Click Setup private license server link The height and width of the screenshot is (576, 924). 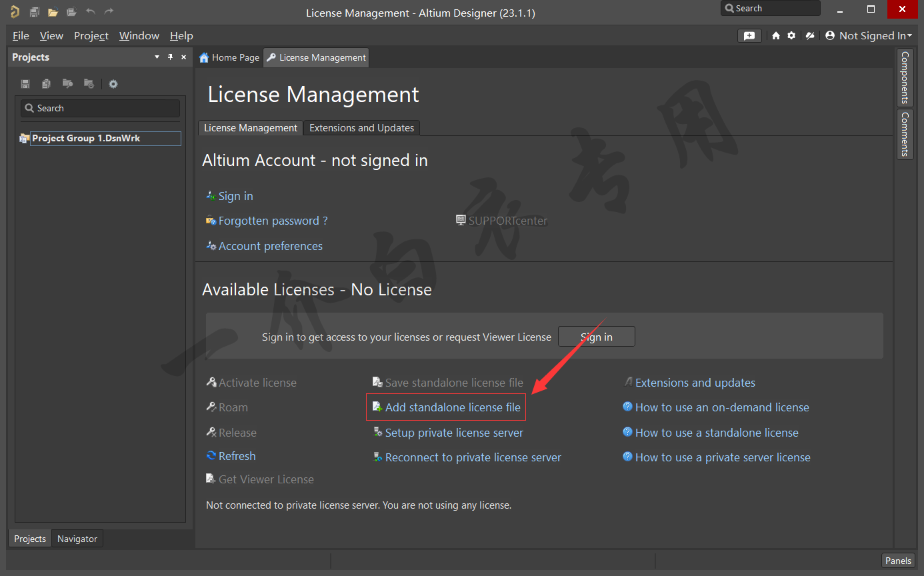point(454,433)
